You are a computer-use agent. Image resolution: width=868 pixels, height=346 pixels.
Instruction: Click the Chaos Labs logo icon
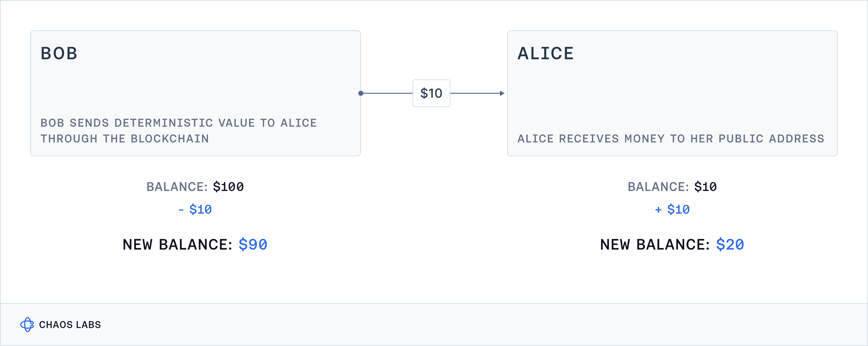(x=27, y=324)
